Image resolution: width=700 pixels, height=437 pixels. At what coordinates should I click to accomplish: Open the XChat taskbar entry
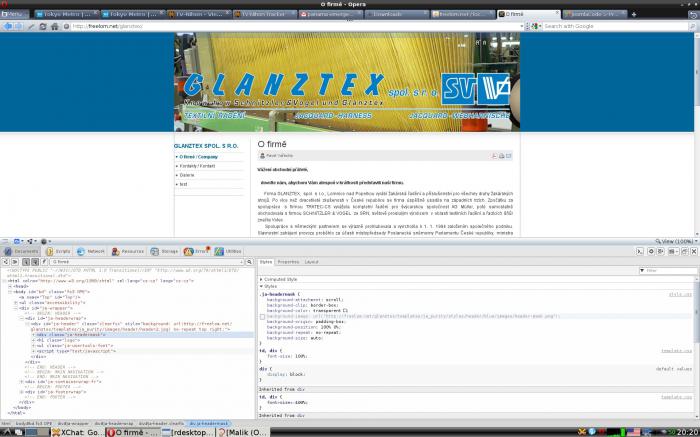[x=78, y=432]
